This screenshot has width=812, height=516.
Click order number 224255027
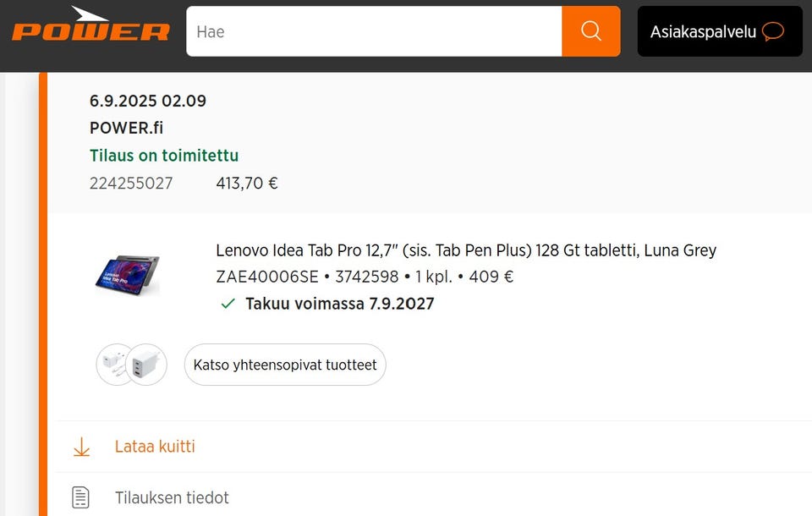[x=131, y=183]
